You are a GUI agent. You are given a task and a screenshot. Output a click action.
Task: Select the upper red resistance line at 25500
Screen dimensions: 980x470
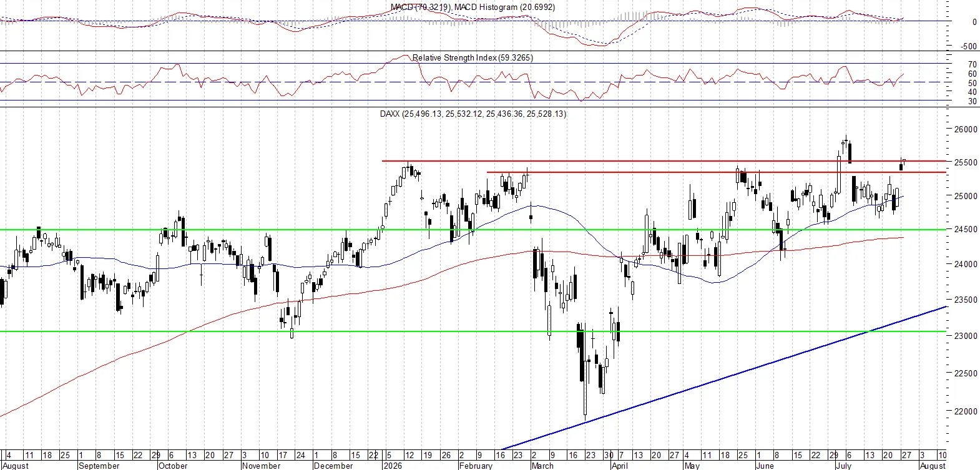664,161
